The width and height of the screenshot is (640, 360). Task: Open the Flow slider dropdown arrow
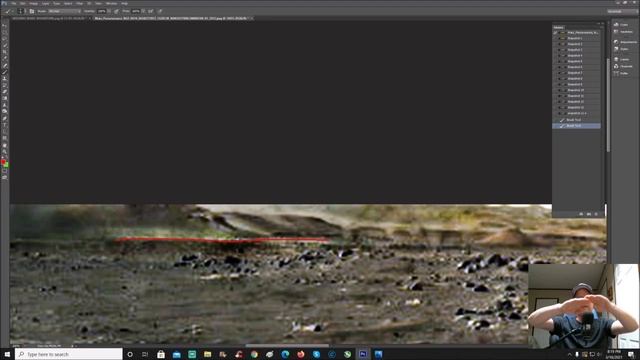(x=144, y=11)
